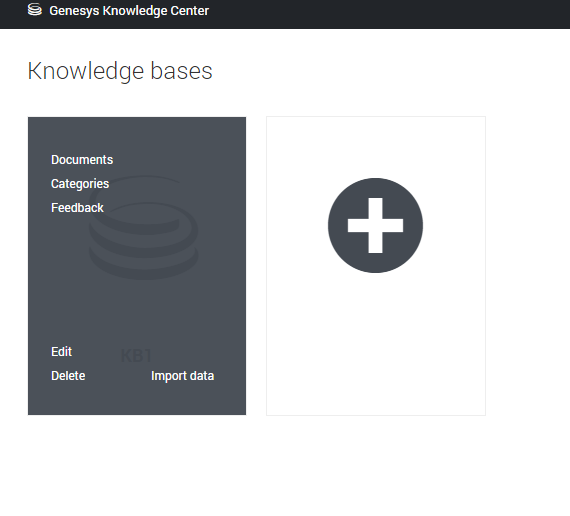Click the blank page area under the cards
Screen dimensions: 570x516
(x=254, y=465)
